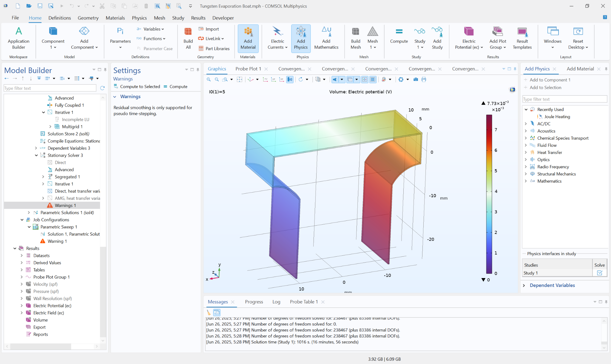Switch to the XY view in Graphics
Screen dimensions: 611x364
[x=265, y=79]
